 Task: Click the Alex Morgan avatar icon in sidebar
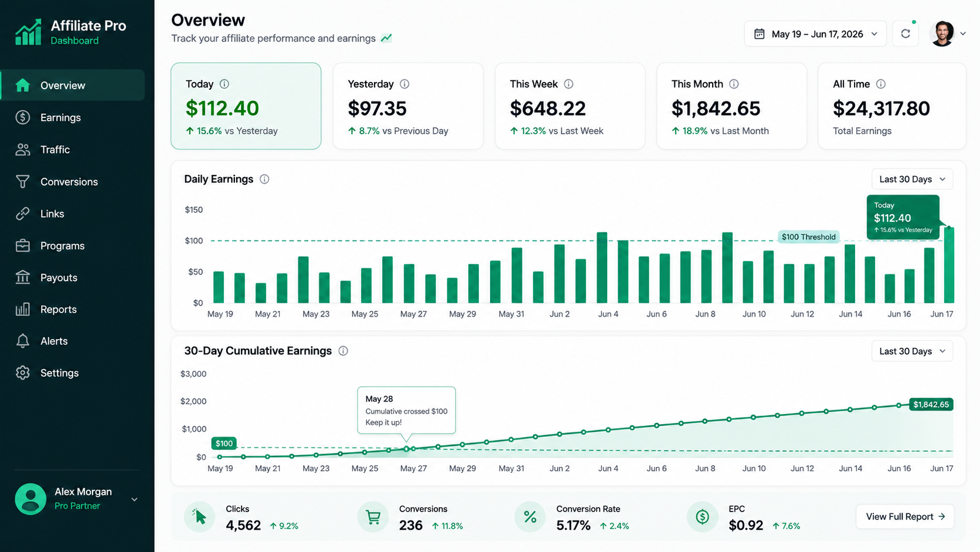click(x=30, y=499)
